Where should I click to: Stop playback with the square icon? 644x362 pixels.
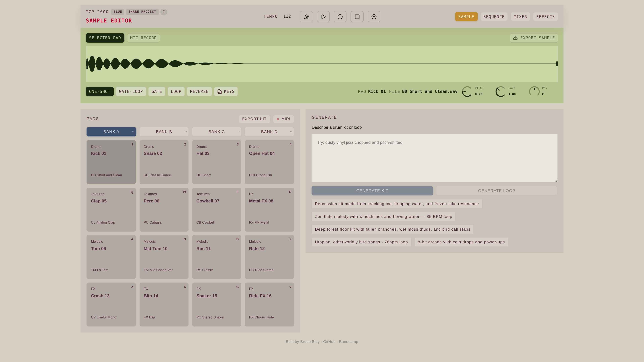(357, 17)
